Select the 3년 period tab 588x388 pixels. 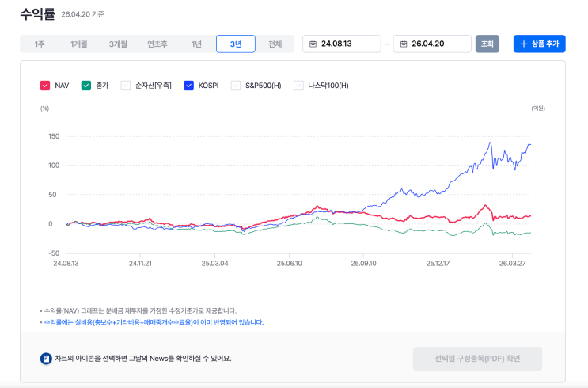(x=236, y=44)
